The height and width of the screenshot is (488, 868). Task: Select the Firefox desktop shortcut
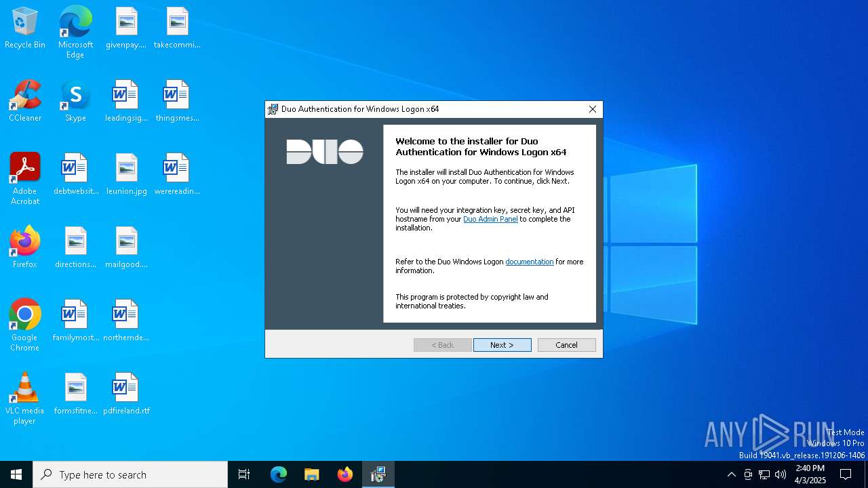click(x=25, y=248)
